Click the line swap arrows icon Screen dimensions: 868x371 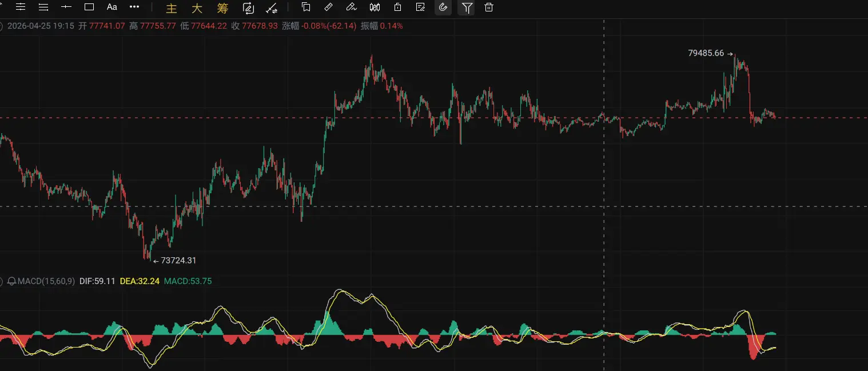click(272, 8)
